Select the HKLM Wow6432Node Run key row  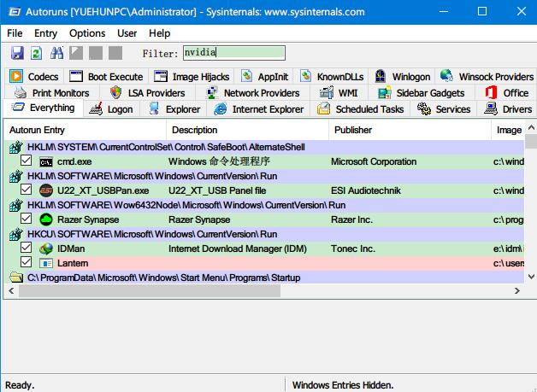pyautogui.click(x=264, y=205)
